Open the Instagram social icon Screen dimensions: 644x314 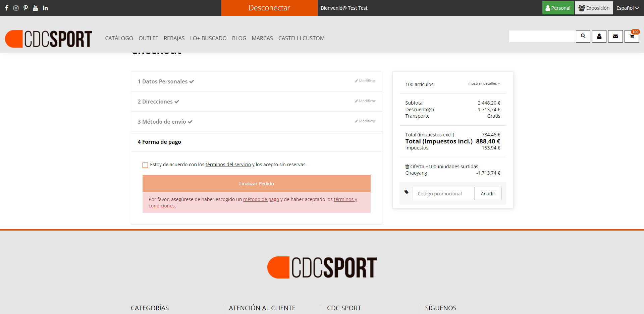point(16,8)
